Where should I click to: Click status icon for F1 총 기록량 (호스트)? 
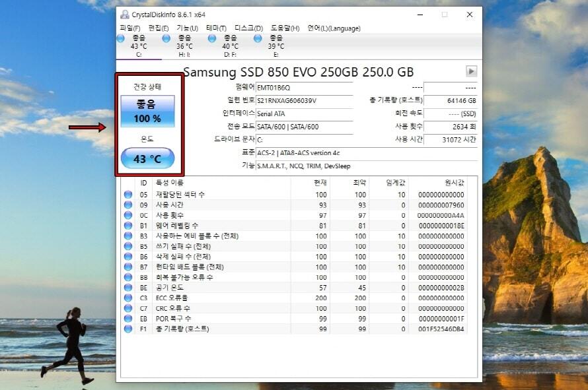(128, 329)
